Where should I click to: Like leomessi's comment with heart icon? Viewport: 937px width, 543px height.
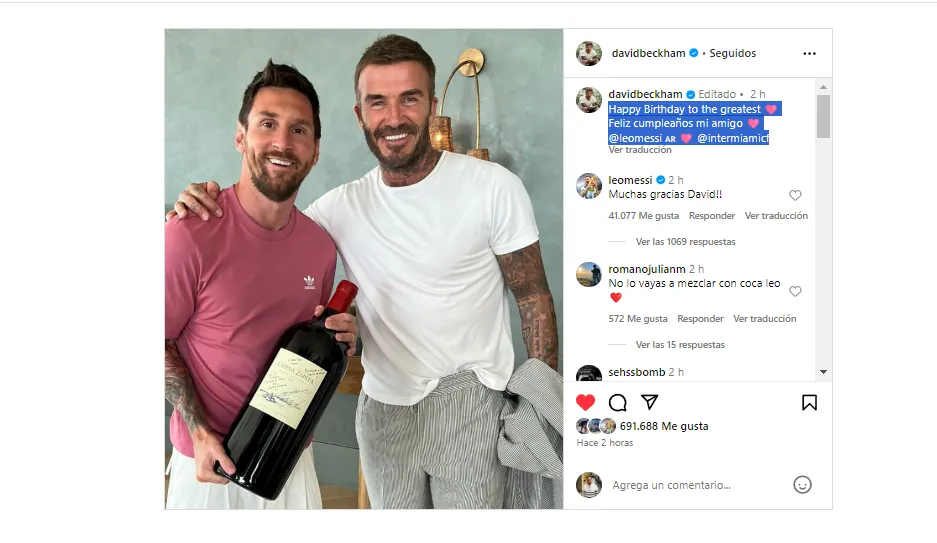(x=795, y=195)
